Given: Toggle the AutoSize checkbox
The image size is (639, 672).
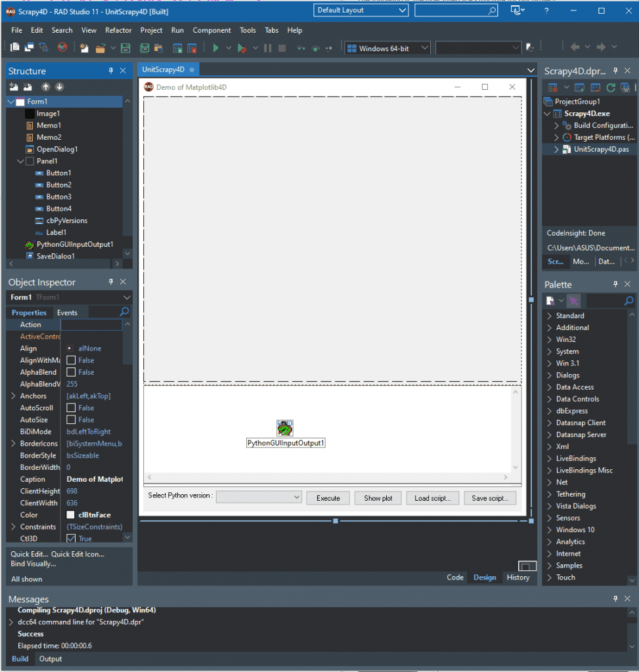Looking at the screenshot, I should [71, 419].
